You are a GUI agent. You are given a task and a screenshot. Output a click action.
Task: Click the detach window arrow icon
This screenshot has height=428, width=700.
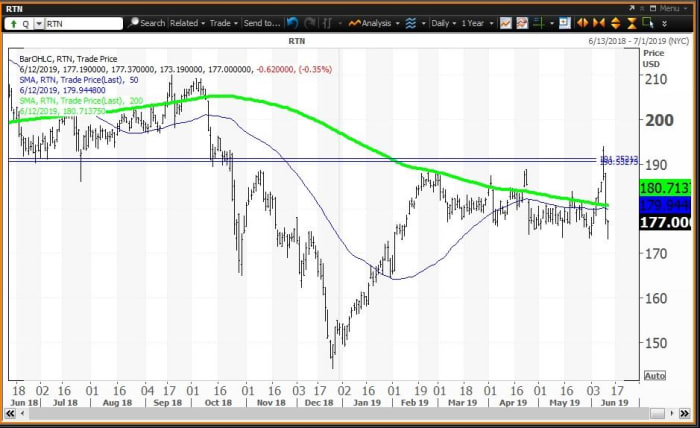point(632,8)
